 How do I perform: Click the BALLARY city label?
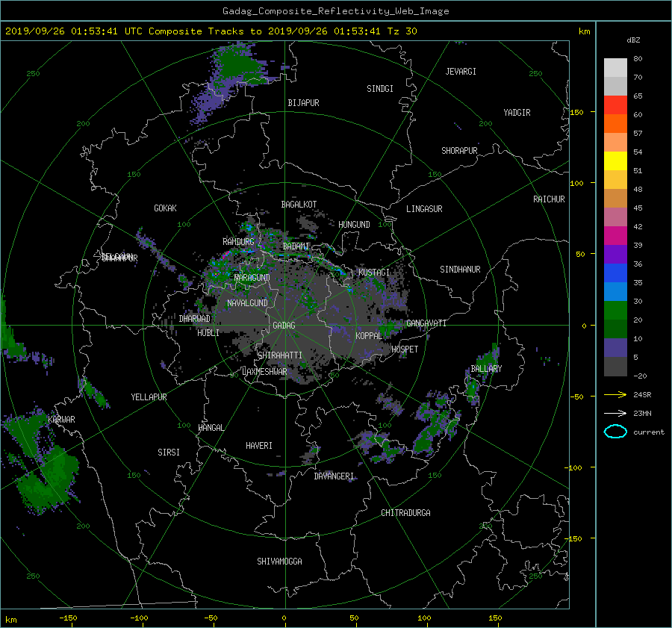tap(486, 369)
